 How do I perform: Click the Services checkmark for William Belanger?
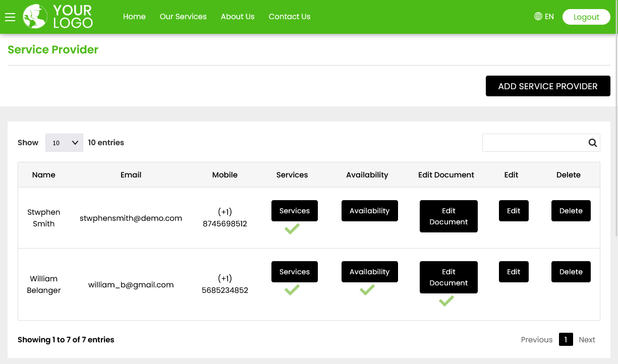pos(292,290)
